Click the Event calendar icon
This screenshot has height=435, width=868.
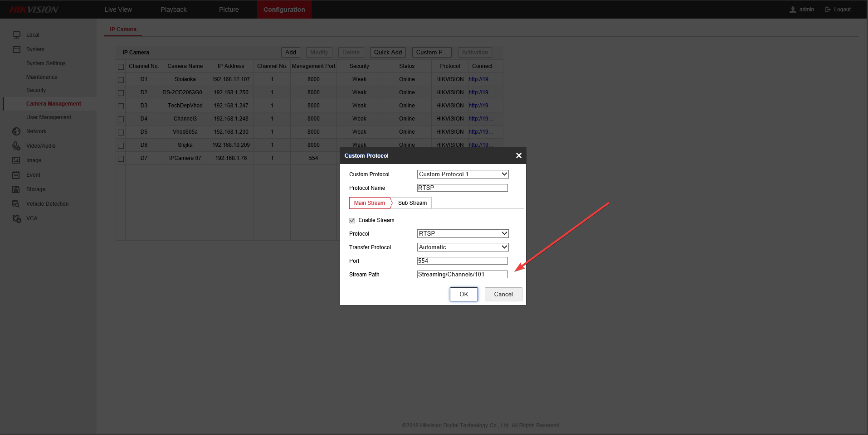click(16, 175)
